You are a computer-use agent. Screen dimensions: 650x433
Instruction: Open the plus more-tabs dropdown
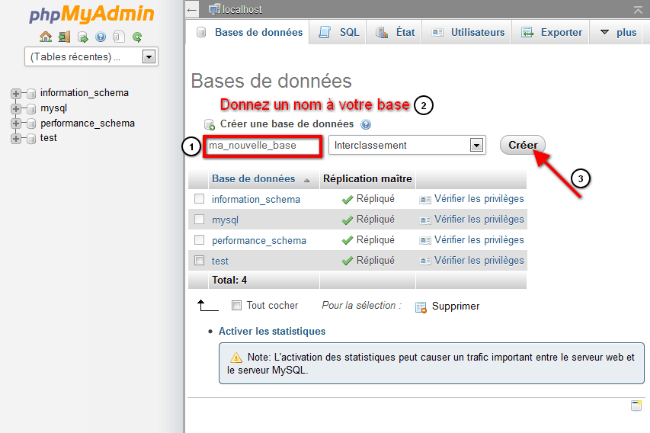click(618, 32)
